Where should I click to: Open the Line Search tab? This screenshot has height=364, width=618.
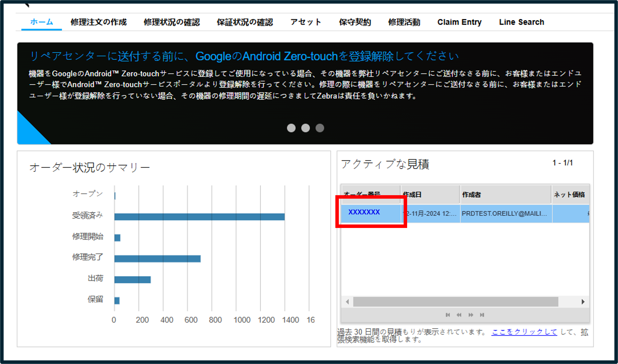point(521,22)
